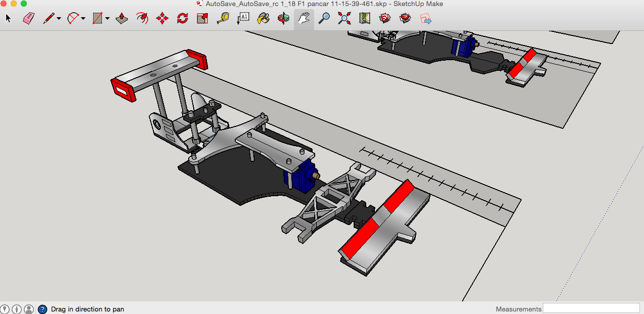Select the Rotate tool
644x314 pixels.
182,19
